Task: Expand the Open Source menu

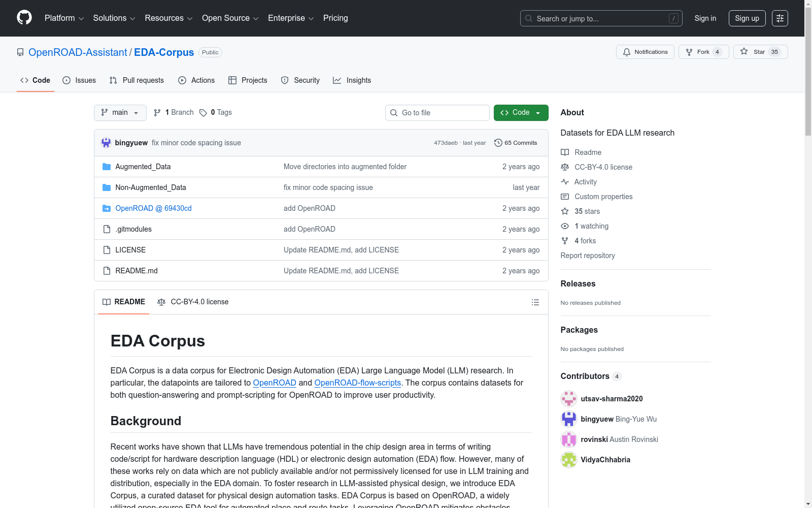Action: [230, 18]
